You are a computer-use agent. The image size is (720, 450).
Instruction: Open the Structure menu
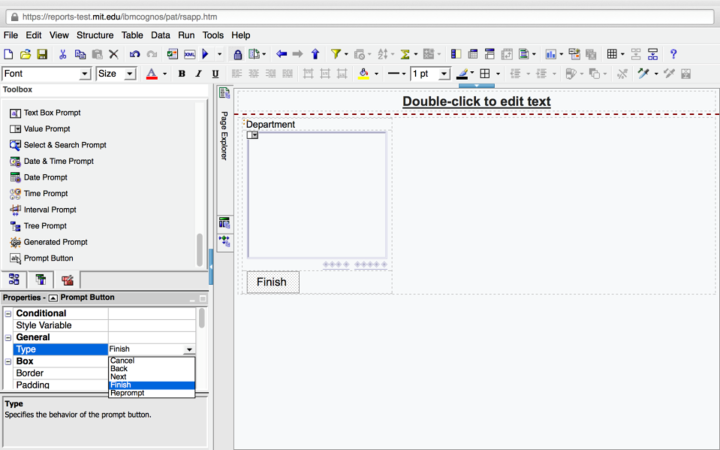coord(95,35)
